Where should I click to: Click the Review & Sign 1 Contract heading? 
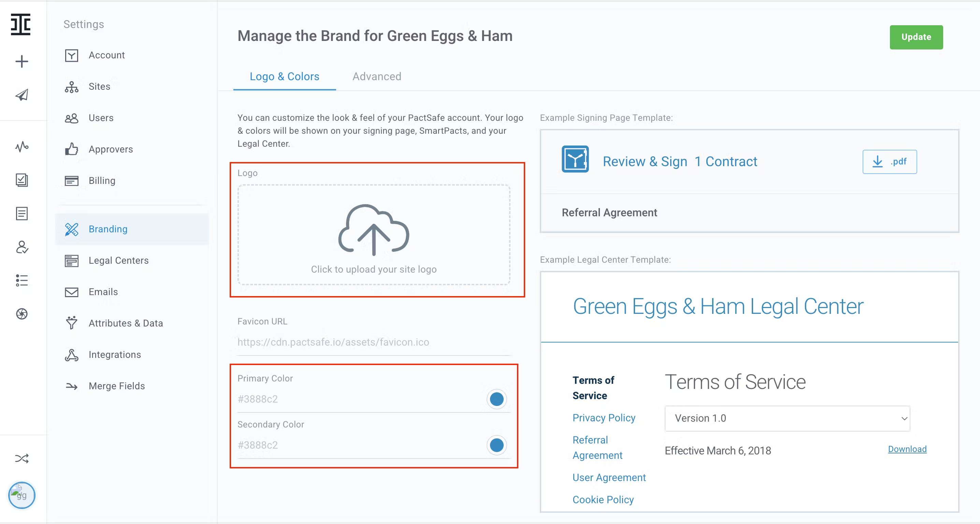pyautogui.click(x=680, y=161)
